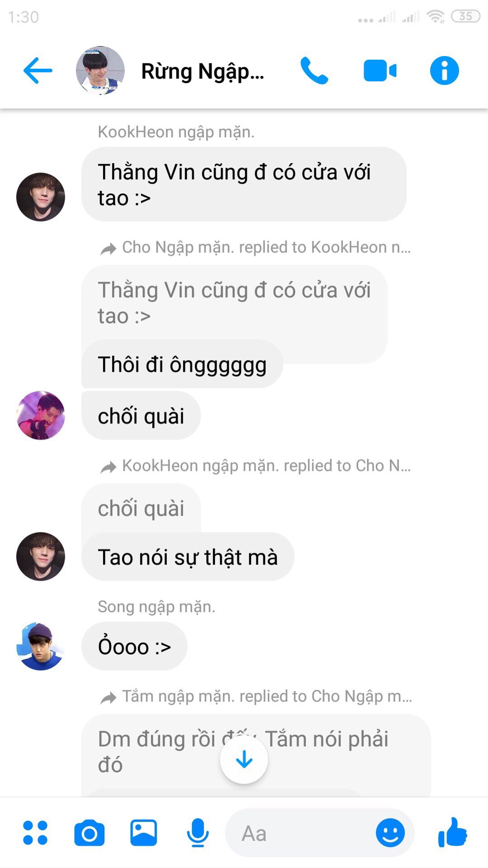Open the photo gallery picker

coord(144,832)
